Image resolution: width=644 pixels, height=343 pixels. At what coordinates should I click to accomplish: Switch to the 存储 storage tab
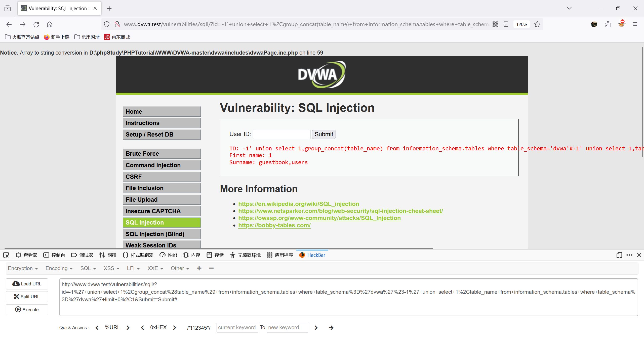[215, 255]
